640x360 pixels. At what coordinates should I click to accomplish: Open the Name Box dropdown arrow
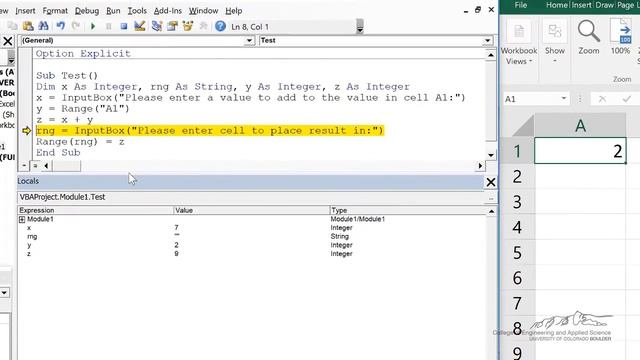click(x=564, y=98)
